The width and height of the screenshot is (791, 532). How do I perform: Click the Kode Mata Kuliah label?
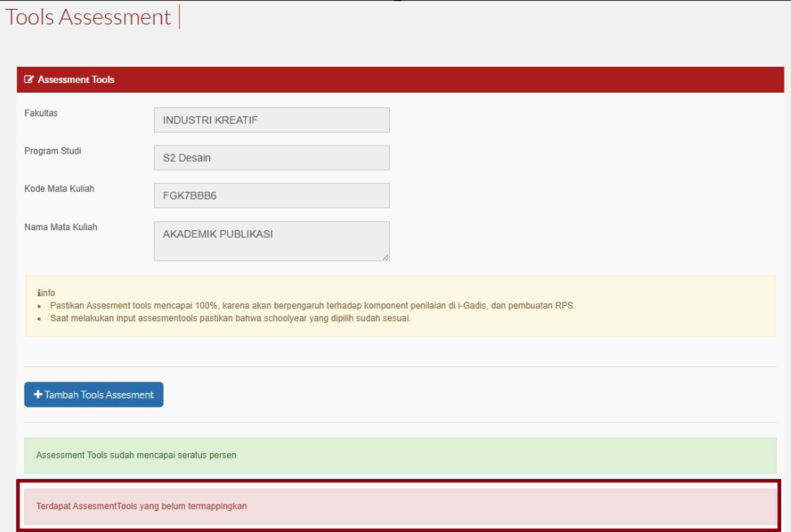pyautogui.click(x=59, y=189)
